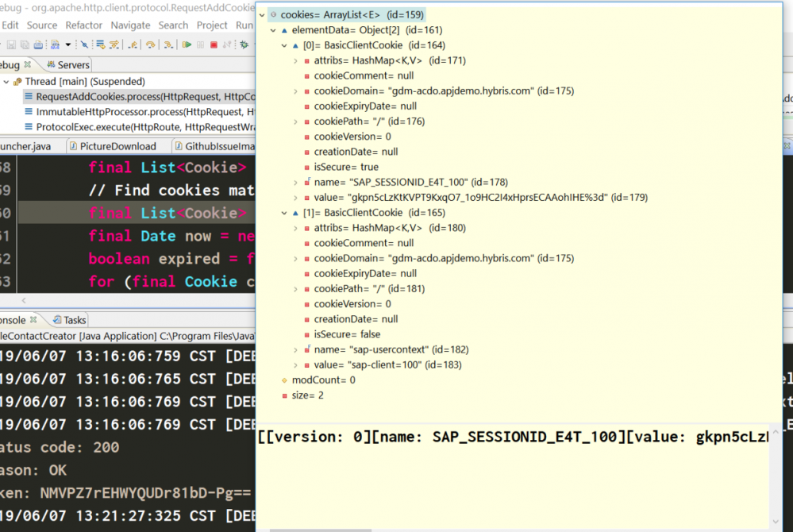793x532 pixels.
Task: Expand cookiePath= "/" (id=176)
Action: coord(295,121)
